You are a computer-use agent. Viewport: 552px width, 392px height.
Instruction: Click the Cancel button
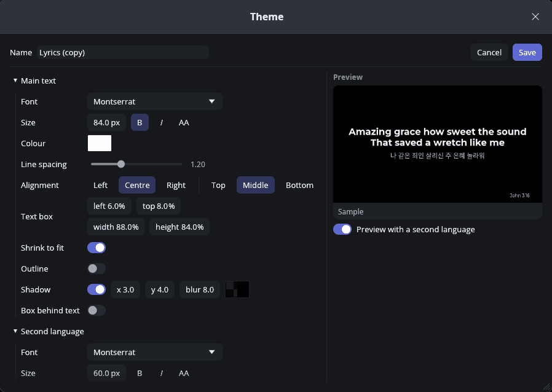pos(489,52)
